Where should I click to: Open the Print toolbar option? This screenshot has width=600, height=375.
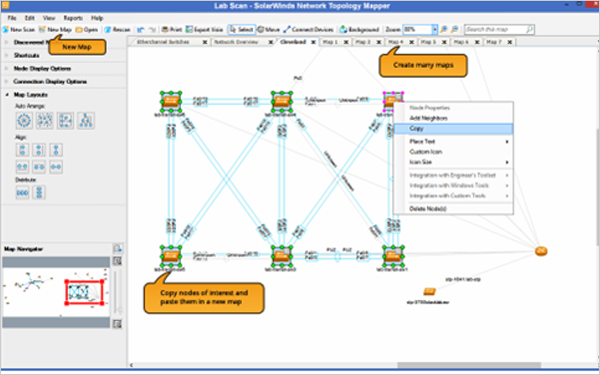(171, 29)
